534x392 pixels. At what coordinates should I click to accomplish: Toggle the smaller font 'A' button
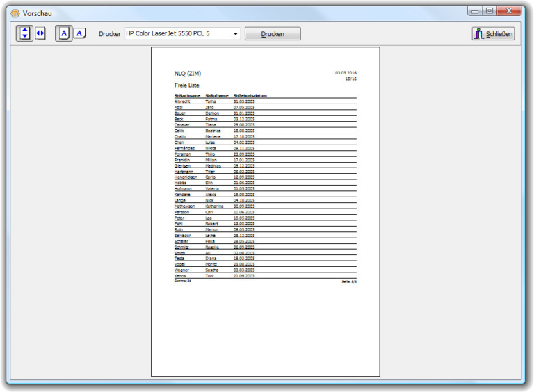79,33
